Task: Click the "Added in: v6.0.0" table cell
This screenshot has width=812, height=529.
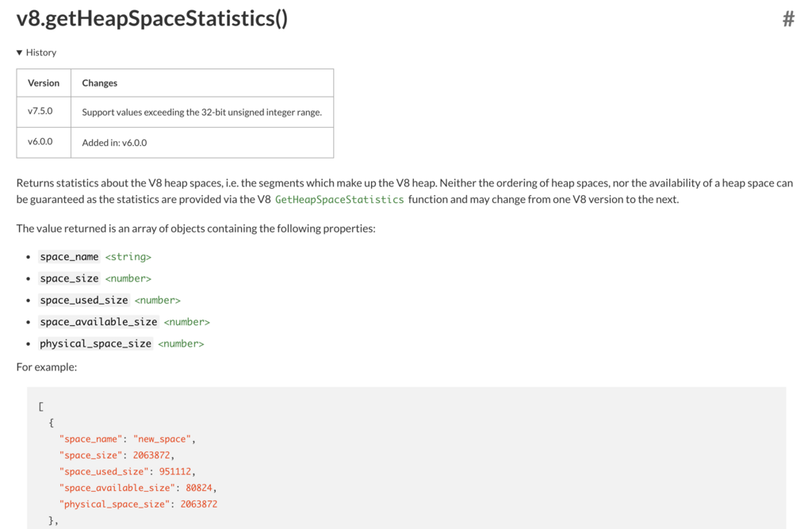Action: 114,143
